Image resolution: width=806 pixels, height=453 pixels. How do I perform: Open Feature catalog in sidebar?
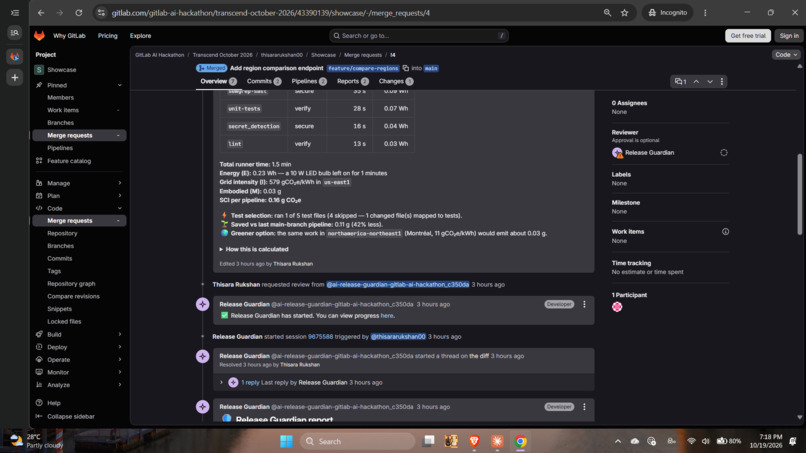click(69, 161)
